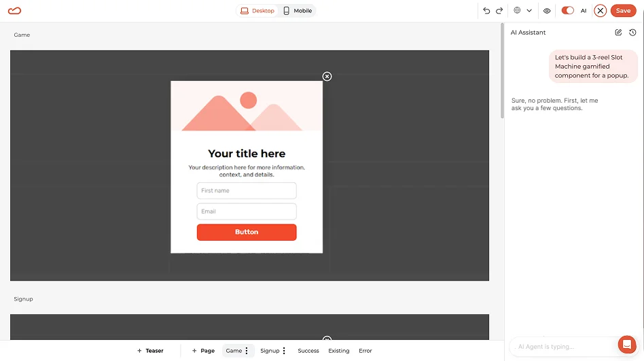Switch to the Success page tab
Viewport: 644px width, 361px height.
point(308,351)
